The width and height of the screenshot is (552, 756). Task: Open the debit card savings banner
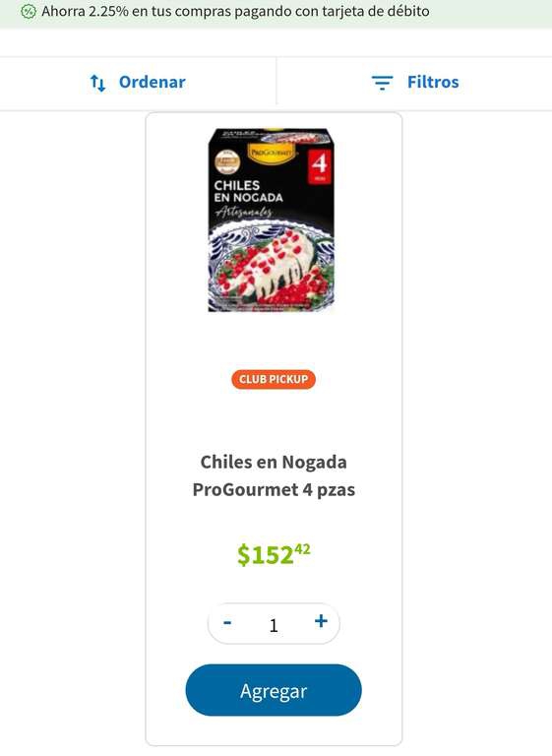coord(276,13)
